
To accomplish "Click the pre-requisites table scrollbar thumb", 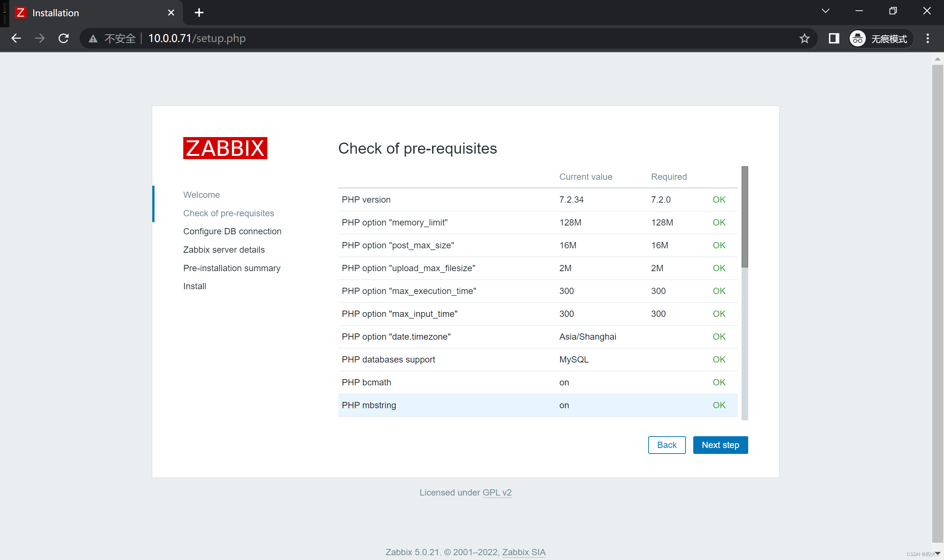I will click(745, 217).
